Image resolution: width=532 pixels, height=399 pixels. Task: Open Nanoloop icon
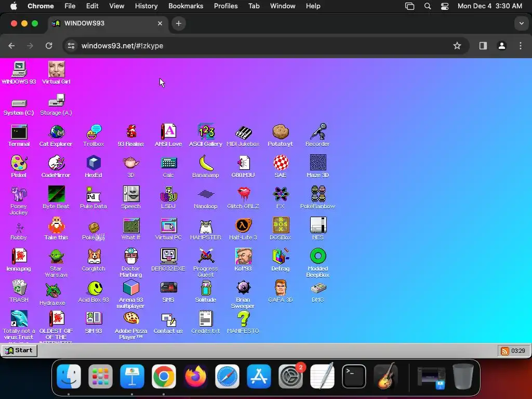[x=206, y=198]
